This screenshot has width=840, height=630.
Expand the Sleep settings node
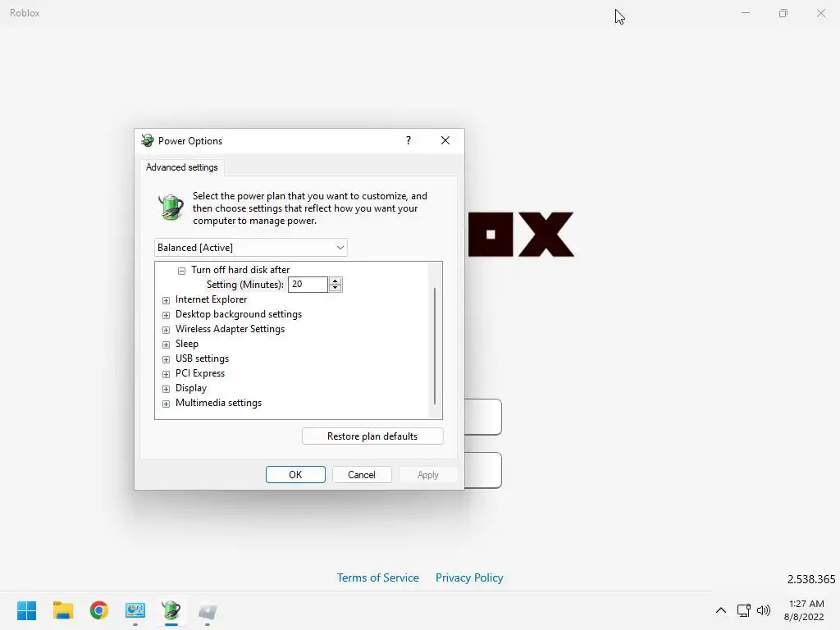[x=166, y=345]
